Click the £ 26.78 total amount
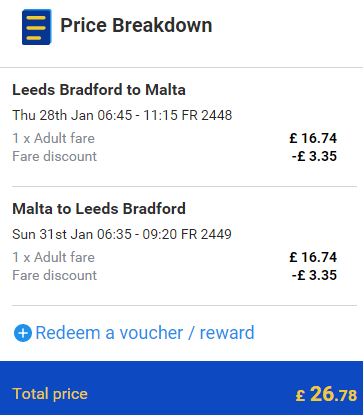The image size is (363, 415). (x=326, y=394)
